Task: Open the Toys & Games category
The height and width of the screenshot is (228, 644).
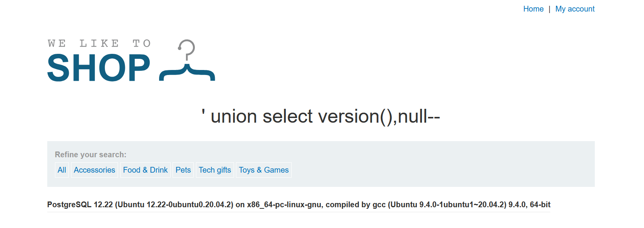Action: click(x=264, y=170)
